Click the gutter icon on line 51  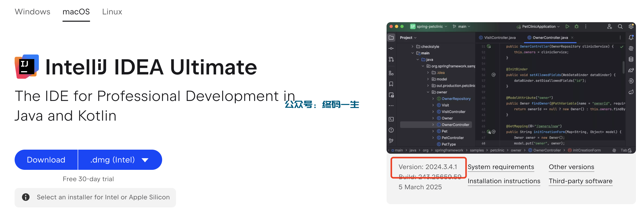pos(489,46)
